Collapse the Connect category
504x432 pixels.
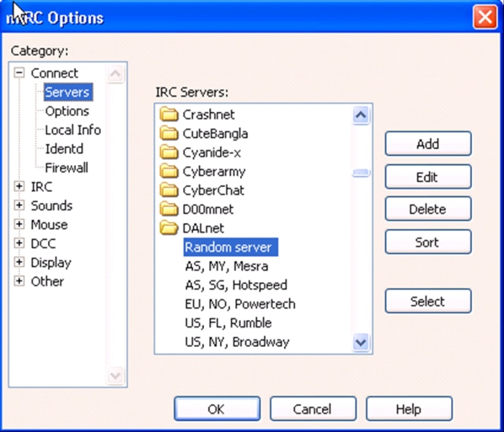pyautogui.click(x=20, y=73)
